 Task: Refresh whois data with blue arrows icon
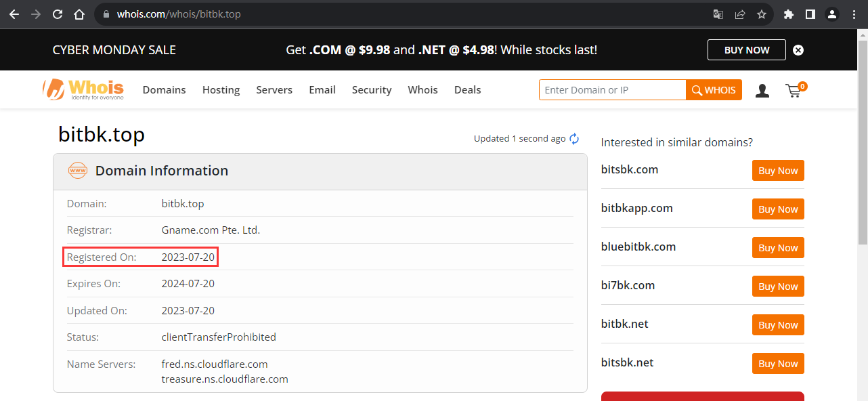pyautogui.click(x=574, y=139)
